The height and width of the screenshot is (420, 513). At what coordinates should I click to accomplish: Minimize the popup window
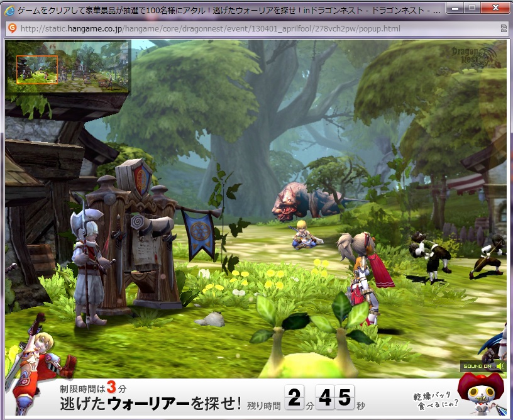[455, 8]
